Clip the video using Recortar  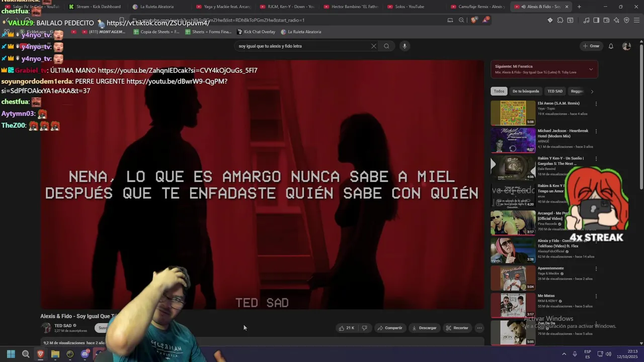pos(457,328)
